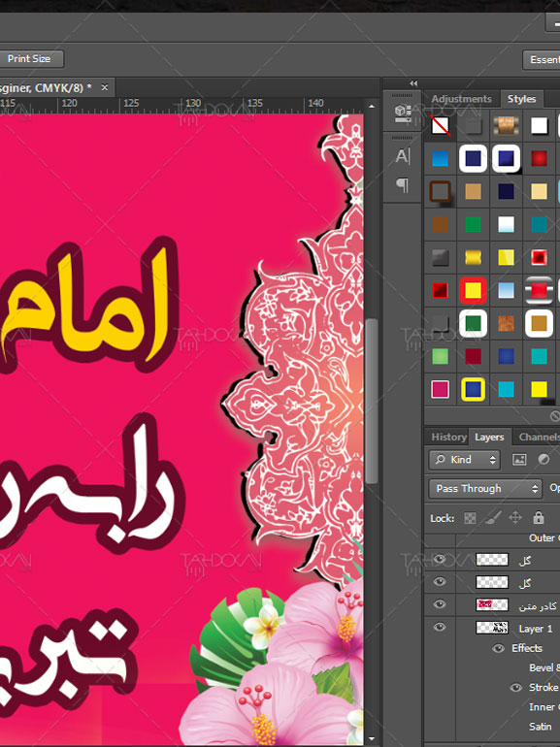Viewport: 560px width, 747px height.
Task: Apply the magenta pink style swatch
Action: click(x=440, y=389)
